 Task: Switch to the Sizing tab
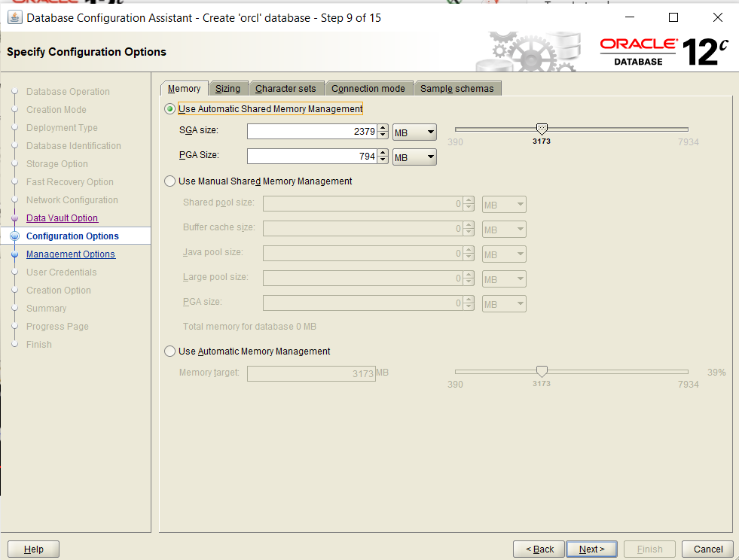(228, 88)
